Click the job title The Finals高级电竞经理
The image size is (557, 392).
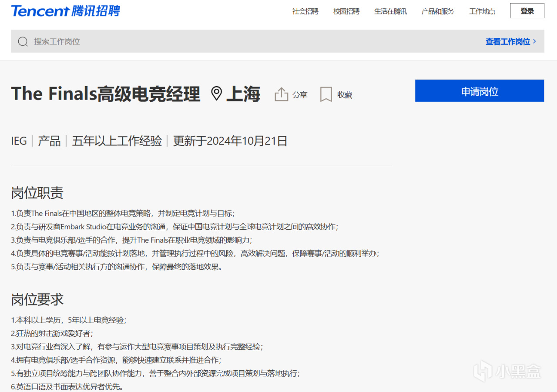tap(106, 94)
